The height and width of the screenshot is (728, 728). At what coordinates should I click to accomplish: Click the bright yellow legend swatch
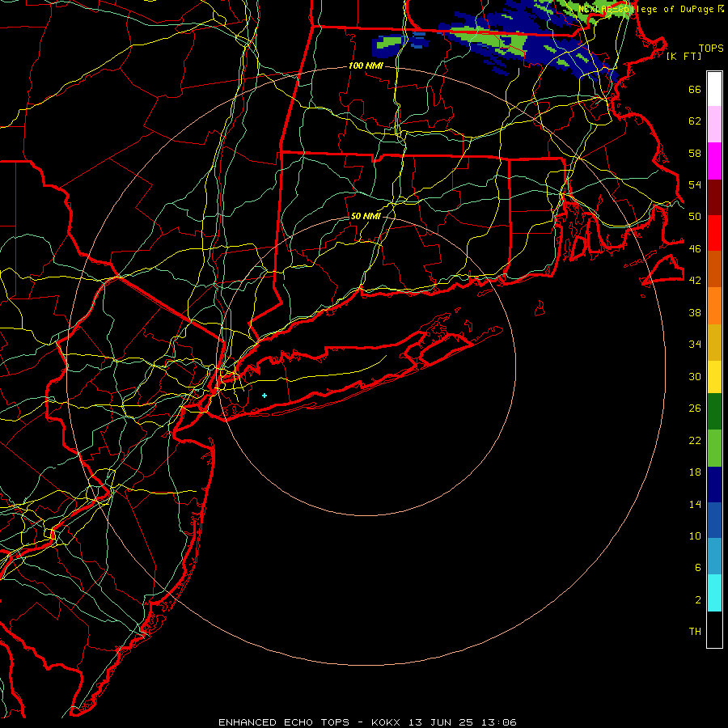714,377
